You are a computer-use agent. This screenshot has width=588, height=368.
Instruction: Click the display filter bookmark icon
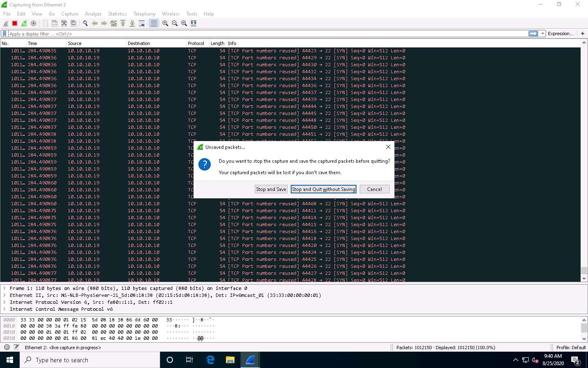click(x=4, y=34)
